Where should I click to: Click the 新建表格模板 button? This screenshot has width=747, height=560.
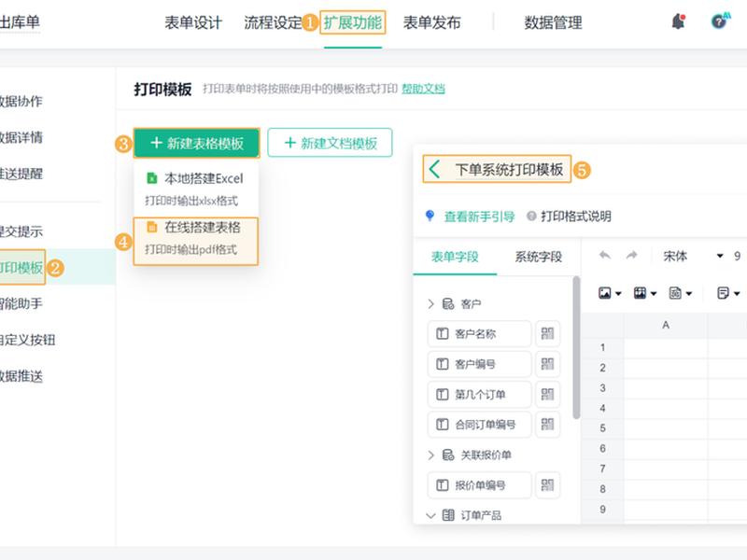[196, 143]
